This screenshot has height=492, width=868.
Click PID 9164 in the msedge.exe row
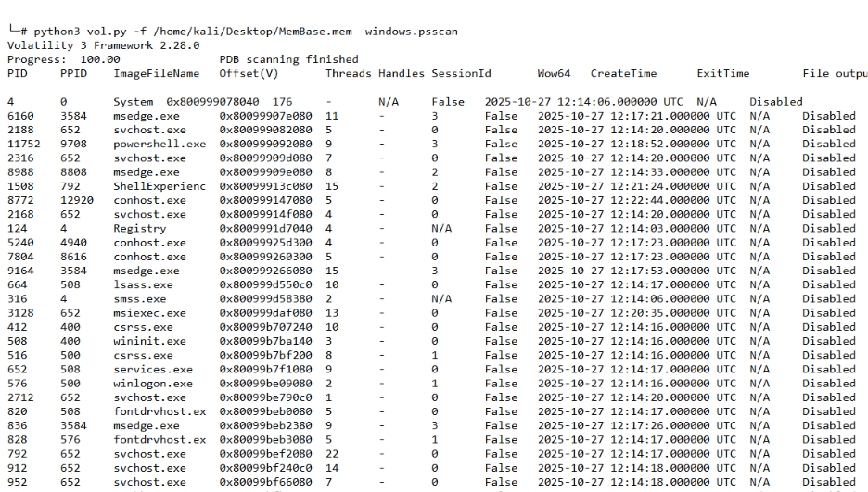click(20, 271)
